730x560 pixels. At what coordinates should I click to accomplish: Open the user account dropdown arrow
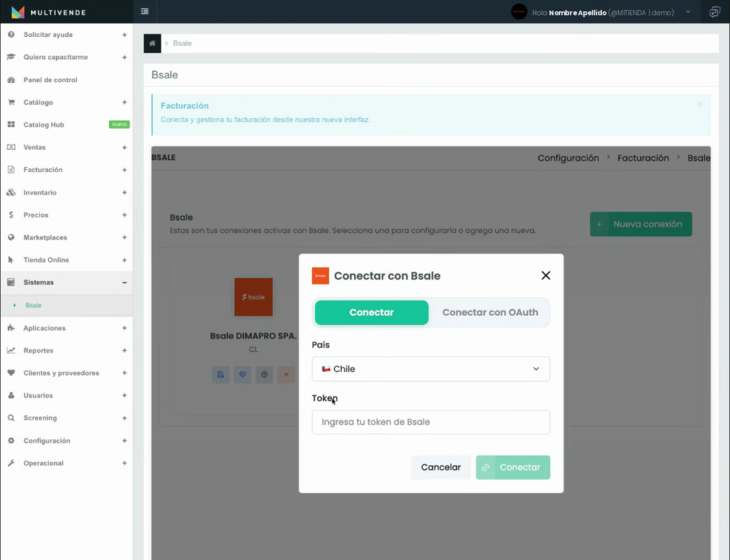688,12
